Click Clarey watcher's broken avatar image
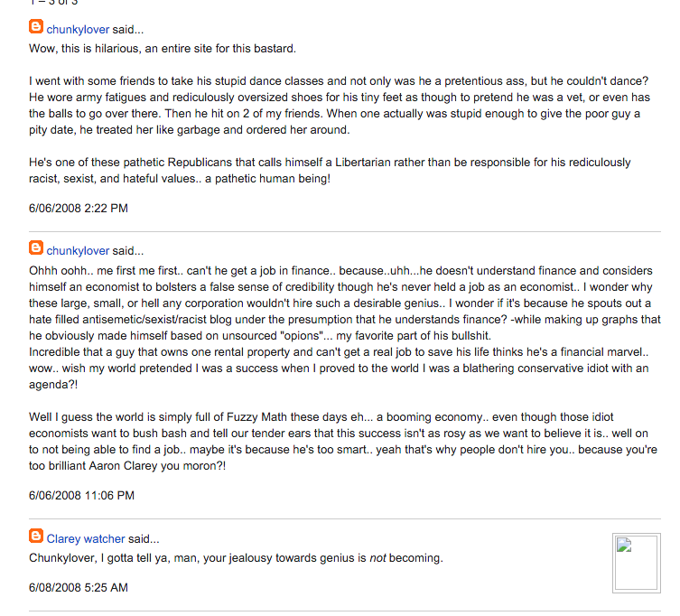 click(x=636, y=563)
